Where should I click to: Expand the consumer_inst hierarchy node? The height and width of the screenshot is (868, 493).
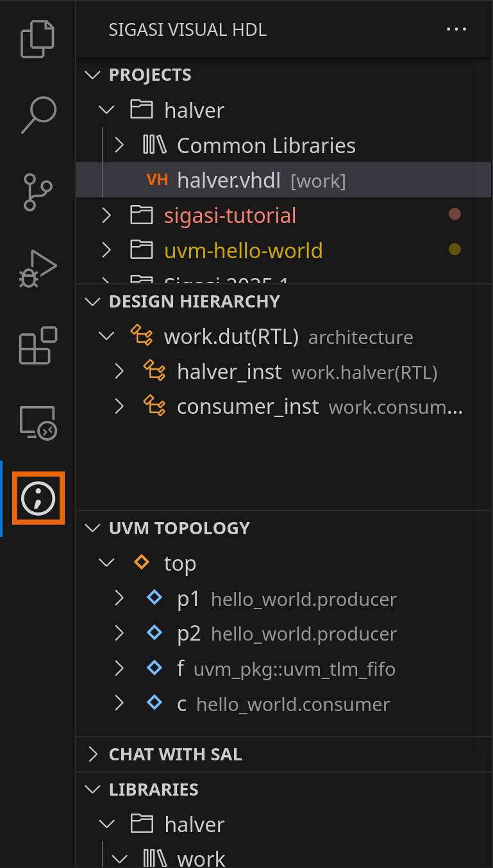119,406
